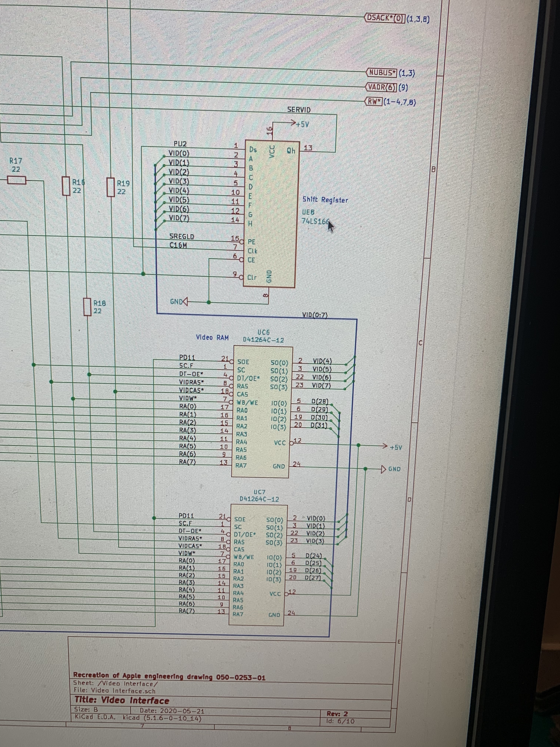
Task: Click the KiCad E.D.A. version text
Action: [138, 718]
